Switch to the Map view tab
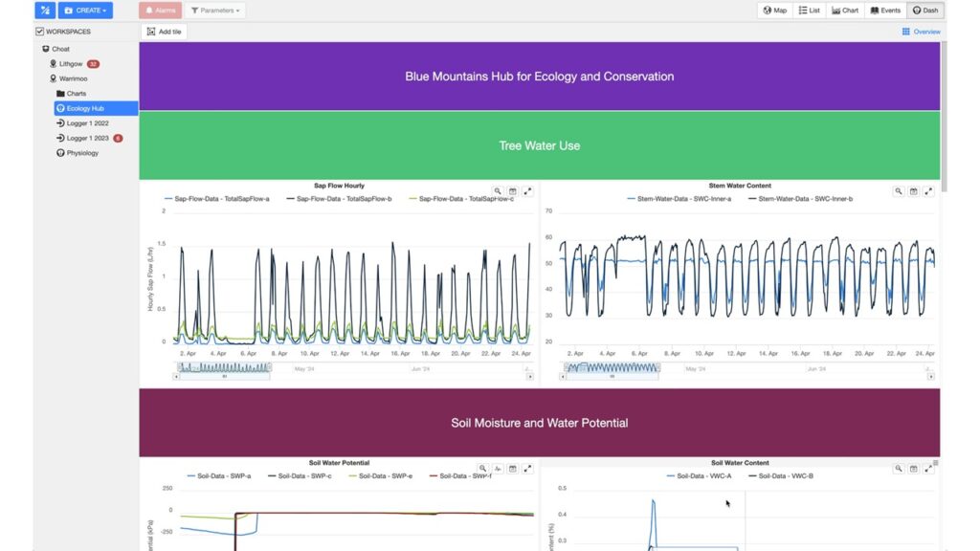The image size is (980, 551). point(774,11)
